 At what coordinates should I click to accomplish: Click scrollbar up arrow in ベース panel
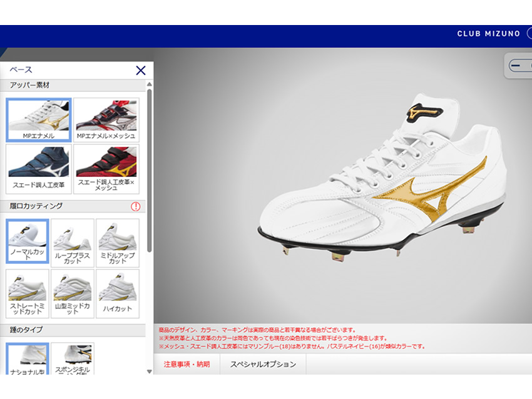click(150, 84)
